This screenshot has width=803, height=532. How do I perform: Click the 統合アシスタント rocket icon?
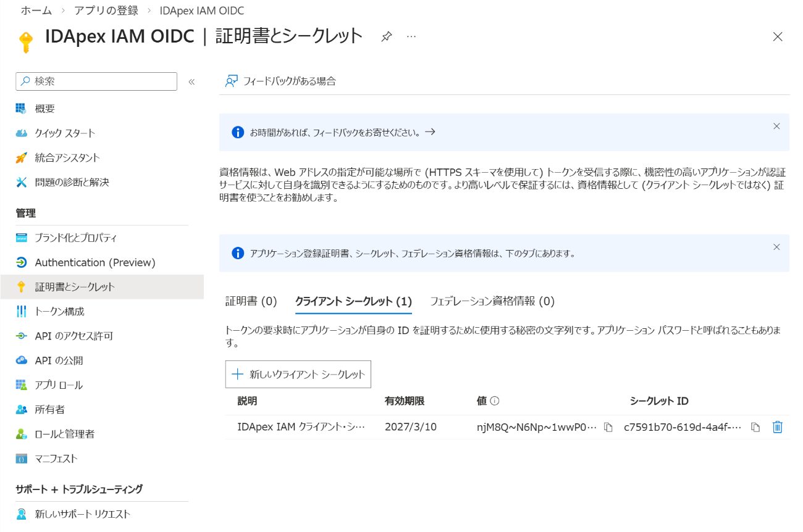22,158
